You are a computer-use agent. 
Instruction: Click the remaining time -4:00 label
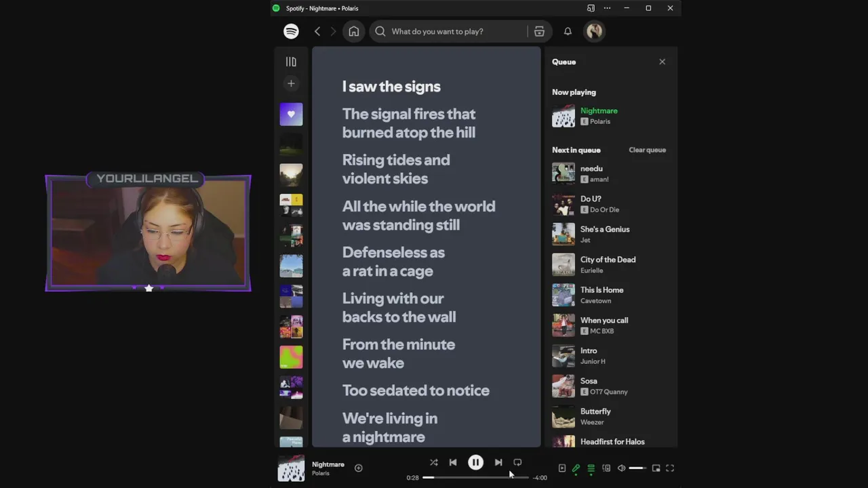pyautogui.click(x=540, y=478)
